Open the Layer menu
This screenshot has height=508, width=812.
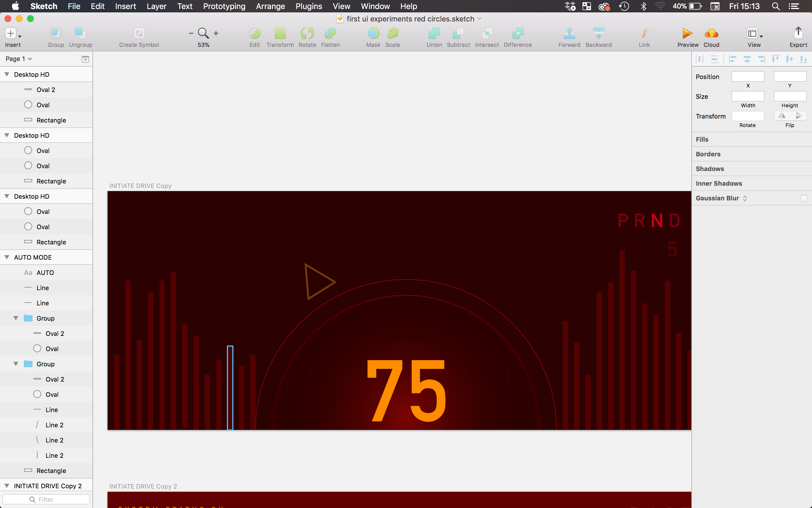pos(156,6)
